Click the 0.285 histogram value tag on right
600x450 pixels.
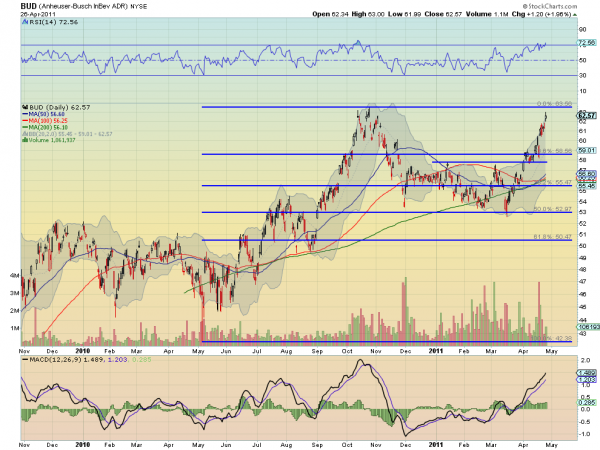587,403
